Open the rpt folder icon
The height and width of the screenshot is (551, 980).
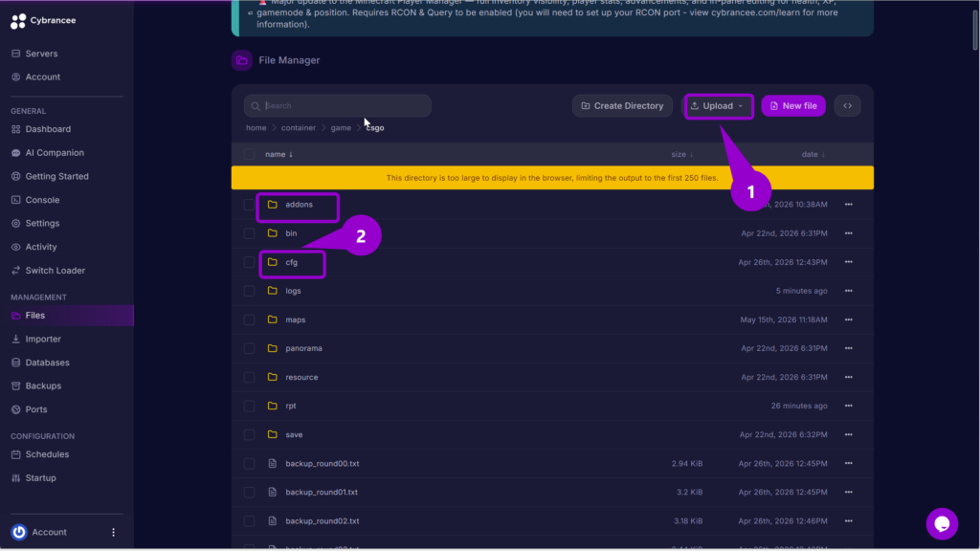(273, 406)
